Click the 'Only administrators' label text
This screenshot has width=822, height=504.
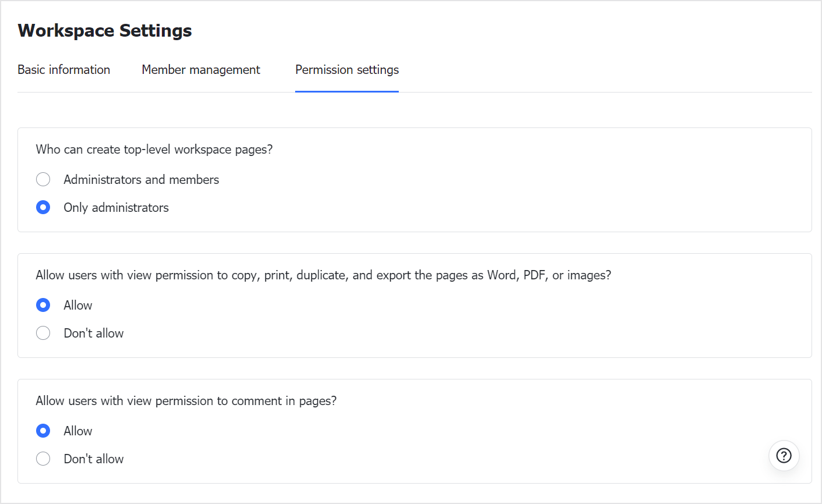[116, 208]
